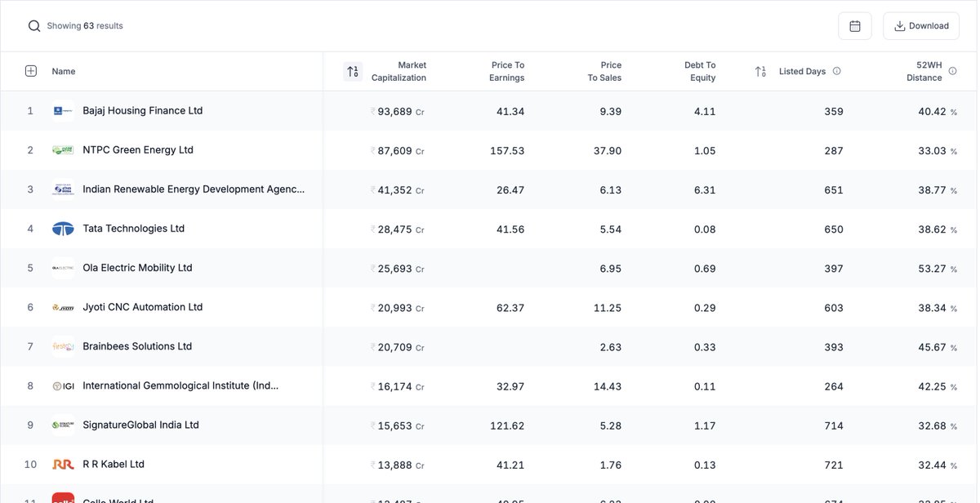
Task: Click the Price To Earnings header
Action: pyautogui.click(x=507, y=71)
